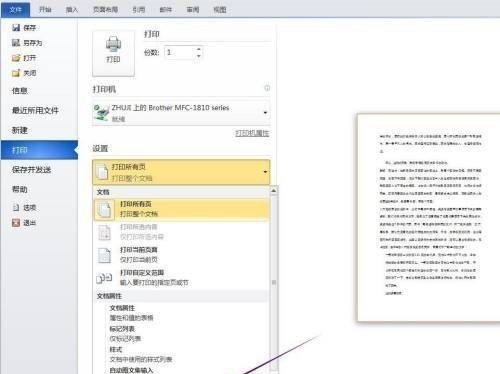Collapse the Print All Pages settings dropdown

click(x=181, y=172)
